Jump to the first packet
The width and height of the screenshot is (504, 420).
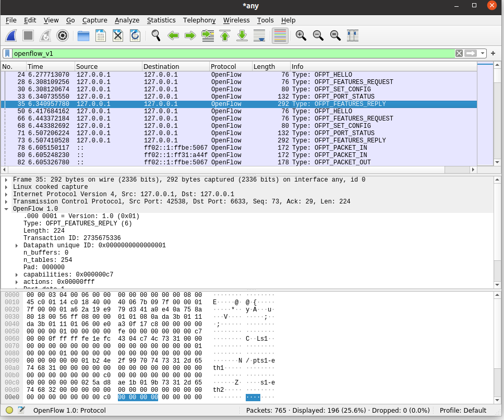[x=225, y=35]
